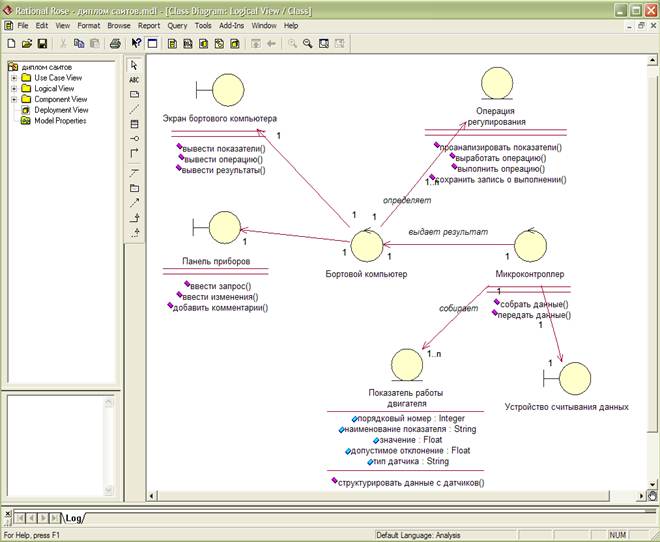
Task: Open a model file with Open icon
Action: tap(27, 43)
